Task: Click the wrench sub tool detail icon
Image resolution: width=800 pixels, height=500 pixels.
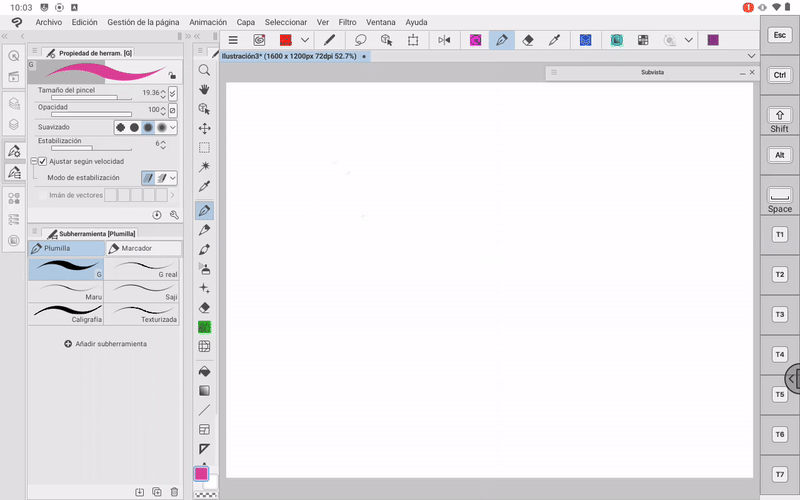Action: point(174,215)
